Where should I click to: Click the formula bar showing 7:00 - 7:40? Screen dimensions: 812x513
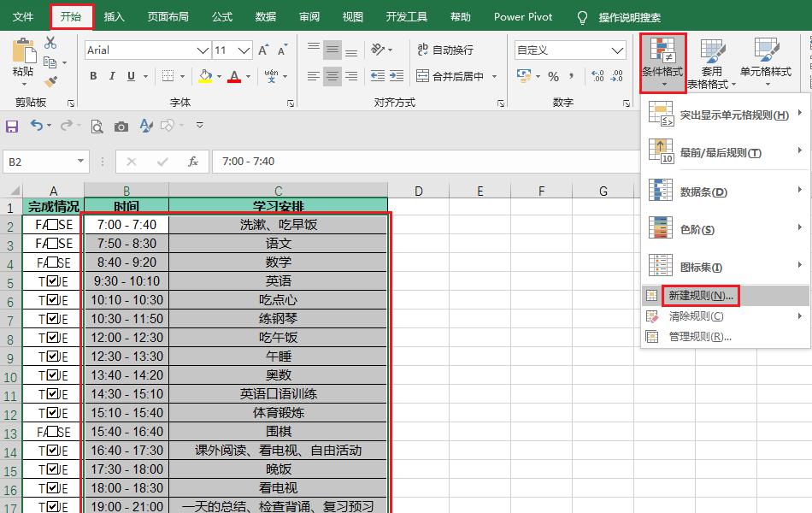[425, 162]
